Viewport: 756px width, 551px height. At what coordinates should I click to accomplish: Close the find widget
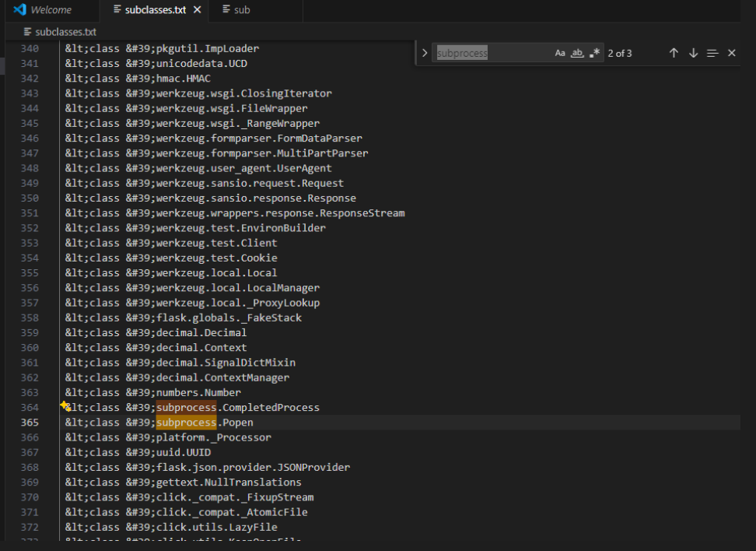tap(731, 53)
